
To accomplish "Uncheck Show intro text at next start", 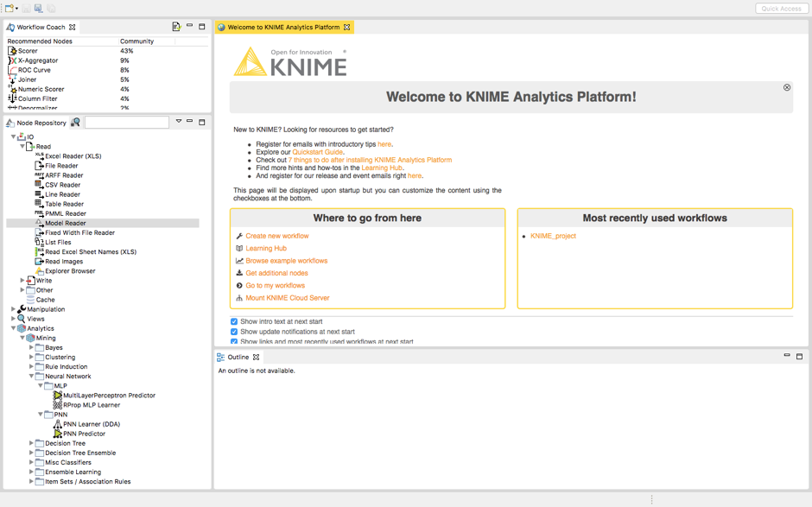I will point(234,321).
